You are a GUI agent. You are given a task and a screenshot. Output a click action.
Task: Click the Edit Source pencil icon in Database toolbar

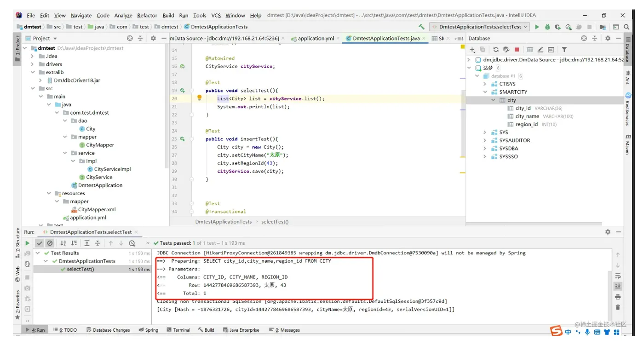540,50
